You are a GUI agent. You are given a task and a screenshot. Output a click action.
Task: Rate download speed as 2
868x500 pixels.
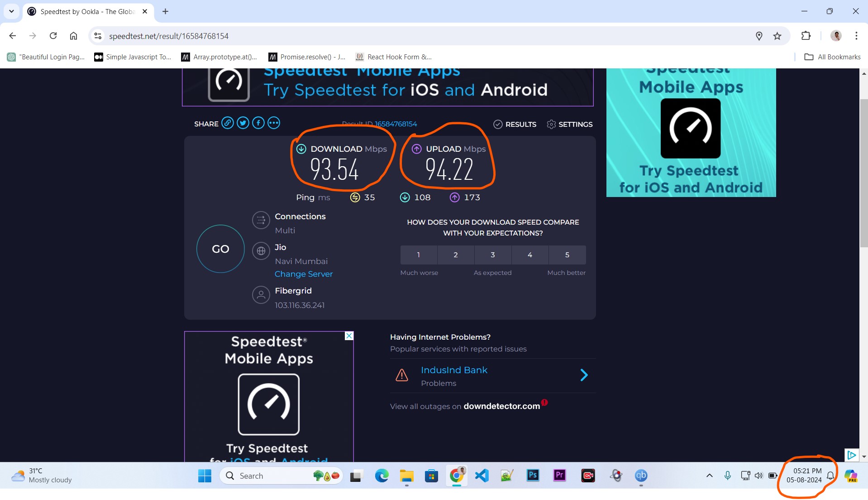(456, 255)
